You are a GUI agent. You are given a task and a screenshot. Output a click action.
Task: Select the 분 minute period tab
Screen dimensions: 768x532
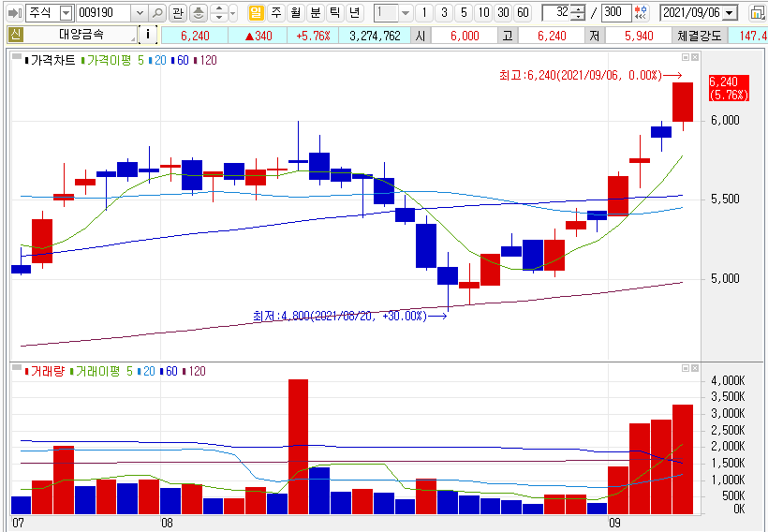point(316,13)
